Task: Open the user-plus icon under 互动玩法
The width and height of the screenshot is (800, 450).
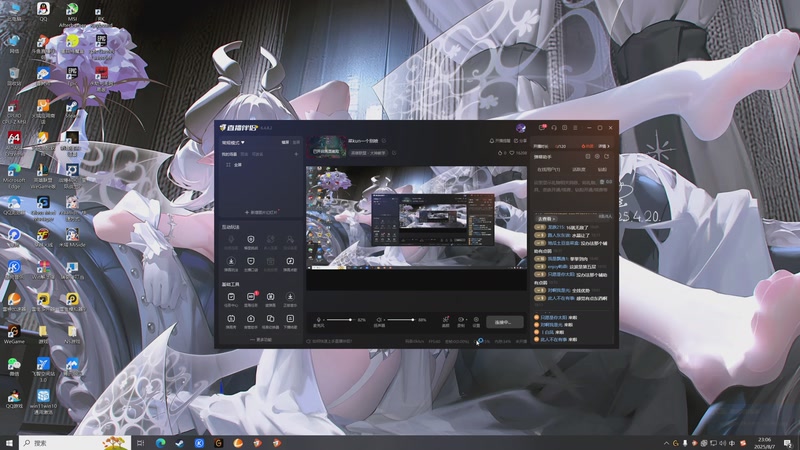Action: (290, 240)
